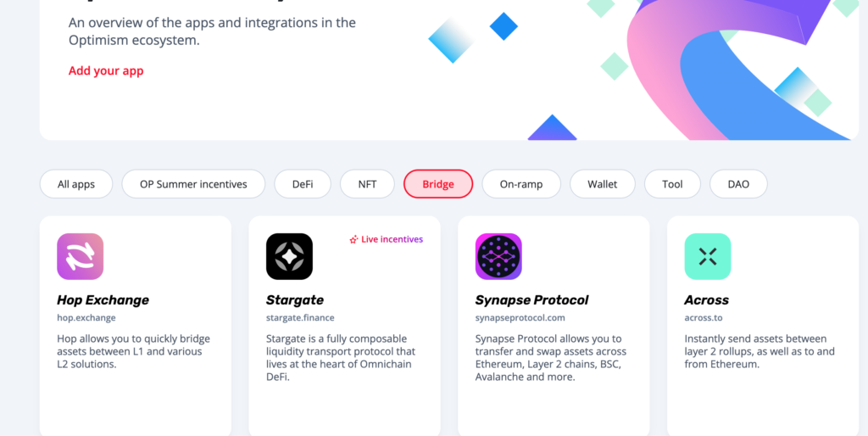Open the Tool category filter
868x436 pixels.
pos(672,184)
